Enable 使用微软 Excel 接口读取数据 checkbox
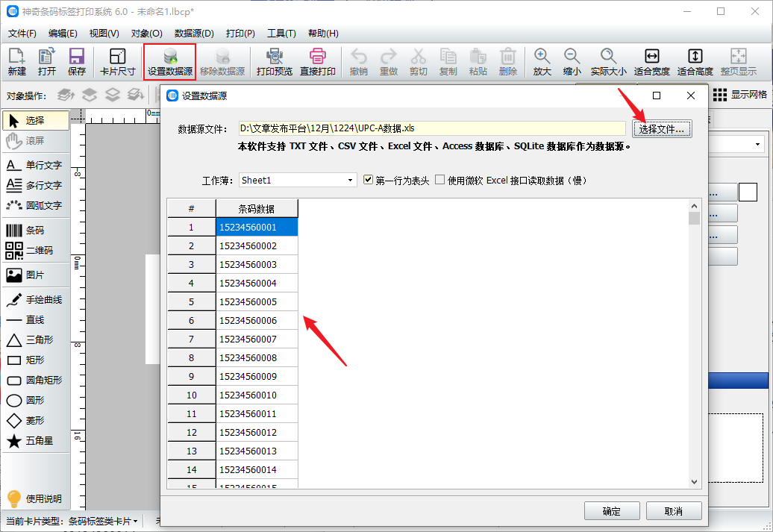The width and height of the screenshot is (773, 532). click(x=440, y=180)
